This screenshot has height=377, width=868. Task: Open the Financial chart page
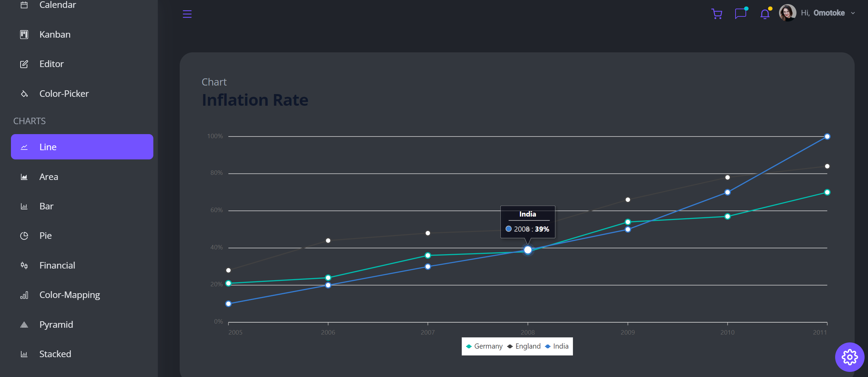57,265
